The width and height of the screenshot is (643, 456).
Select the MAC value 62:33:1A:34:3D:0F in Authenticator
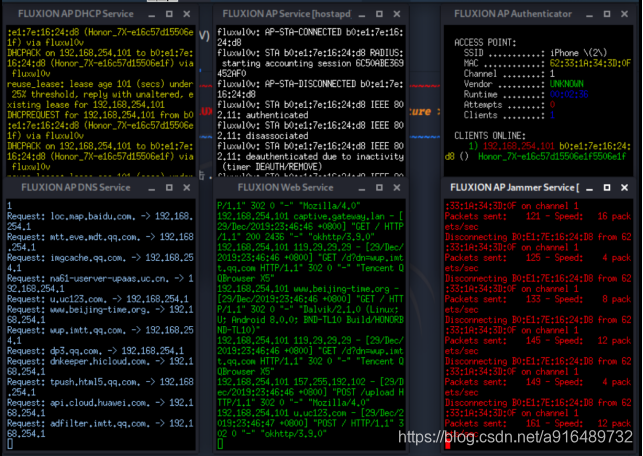pyautogui.click(x=590, y=63)
